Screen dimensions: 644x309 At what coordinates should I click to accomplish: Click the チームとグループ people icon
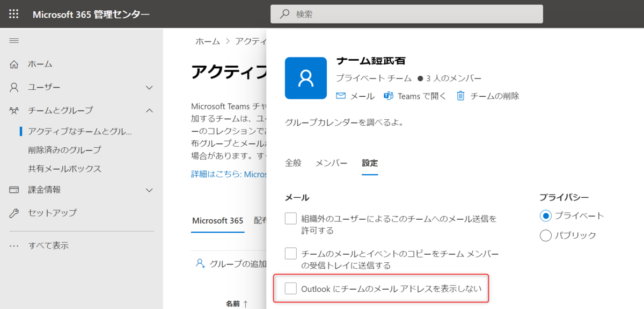coord(14,110)
